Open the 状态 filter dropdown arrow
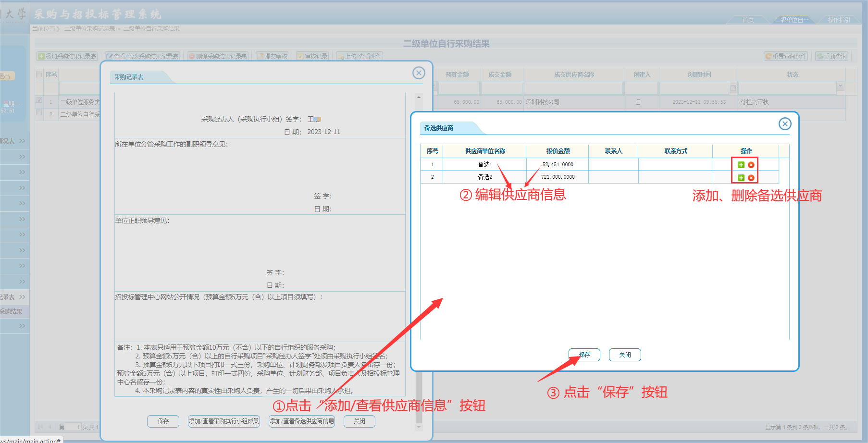 coord(840,87)
